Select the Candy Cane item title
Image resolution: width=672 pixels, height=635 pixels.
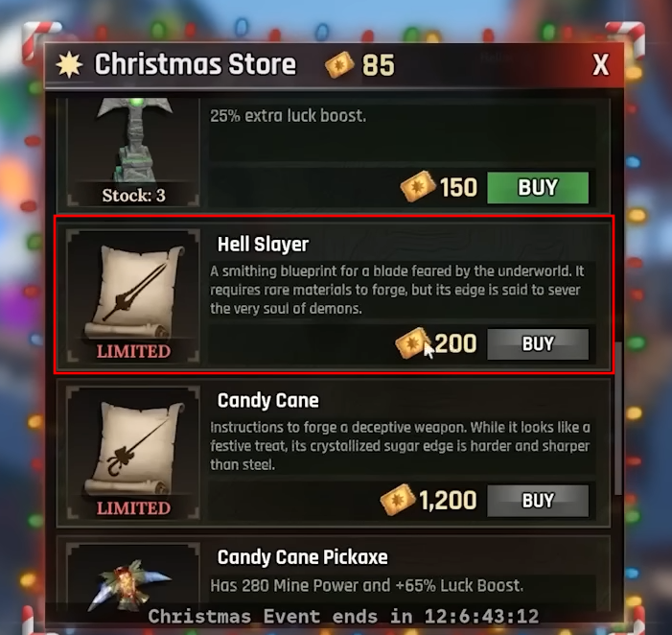coord(267,401)
